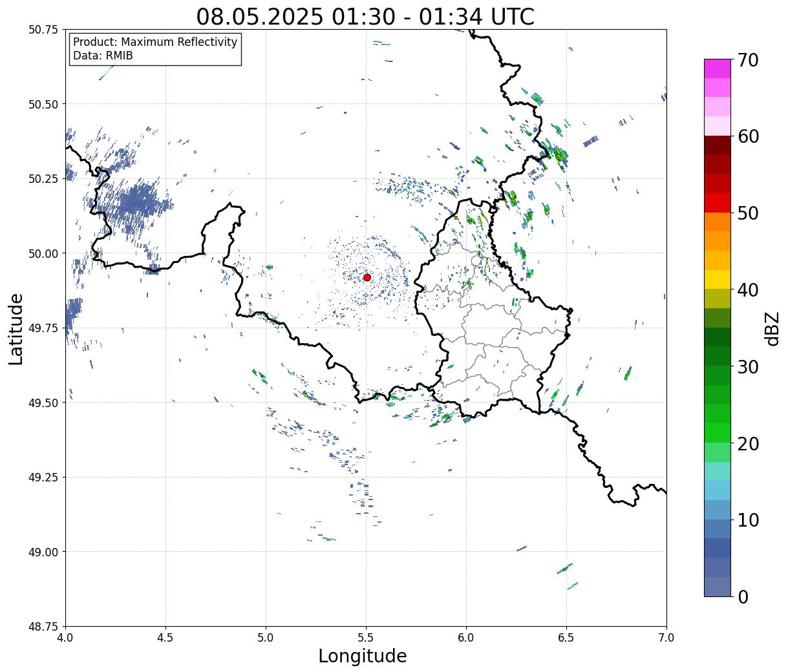
Task: Click the latitude tick label '49.75'
Action: tap(43, 328)
